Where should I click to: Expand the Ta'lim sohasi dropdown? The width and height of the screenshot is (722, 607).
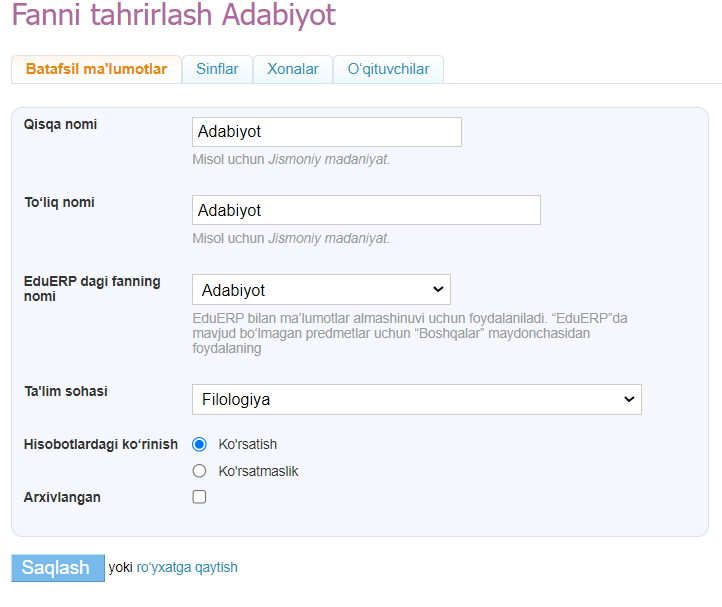pyautogui.click(x=415, y=399)
